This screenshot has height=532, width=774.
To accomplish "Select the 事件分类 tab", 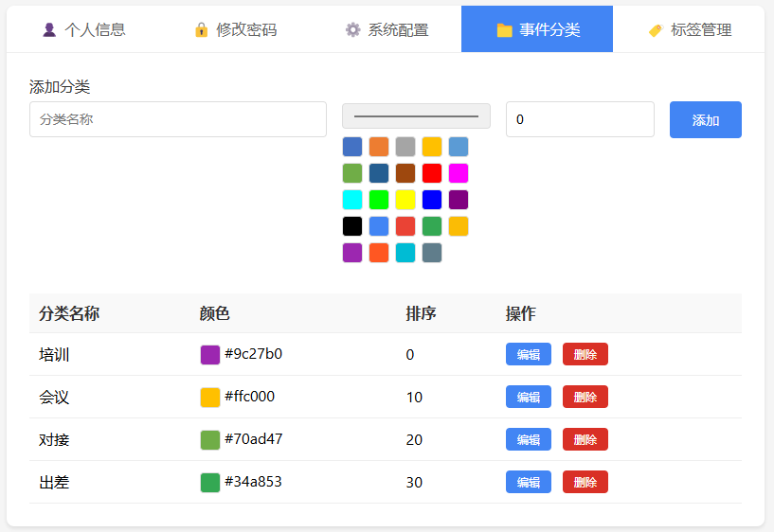I will (537, 29).
